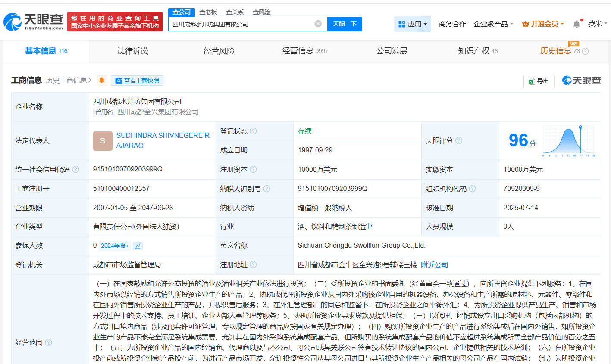Click help icon beside 历史信息 tab
This screenshot has height=364, width=611.
tap(585, 51)
